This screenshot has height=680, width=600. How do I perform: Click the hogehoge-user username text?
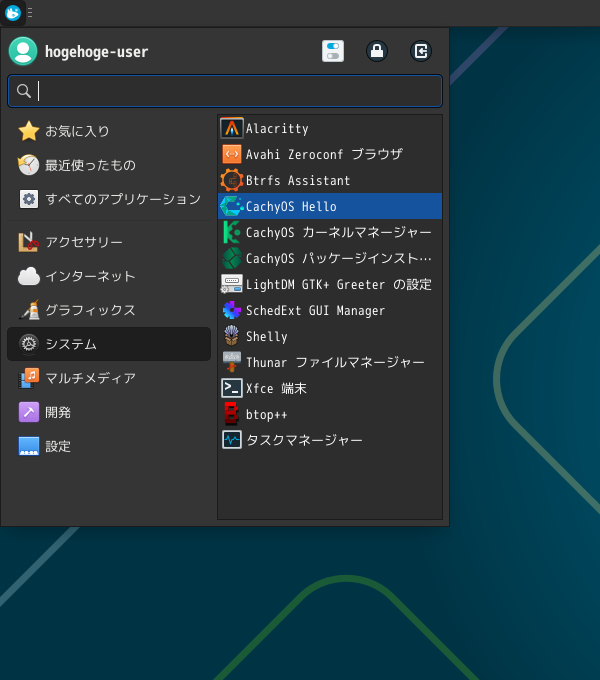click(97, 52)
